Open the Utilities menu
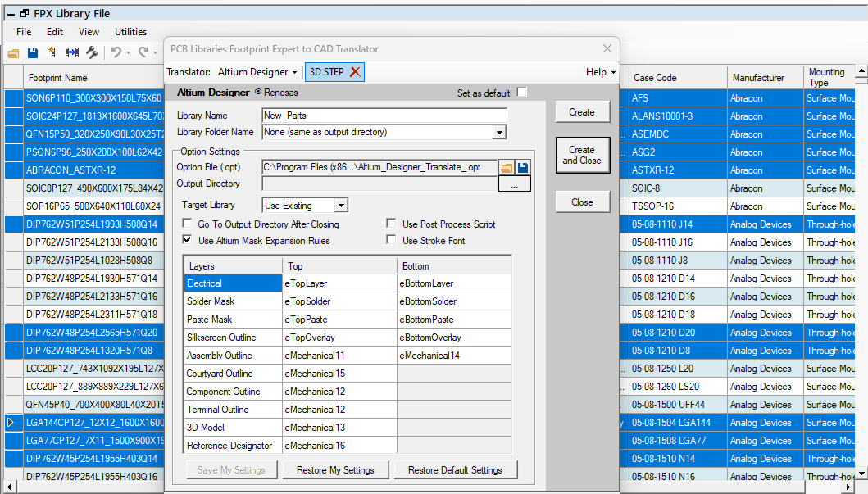The width and height of the screenshot is (868, 494). tap(130, 32)
